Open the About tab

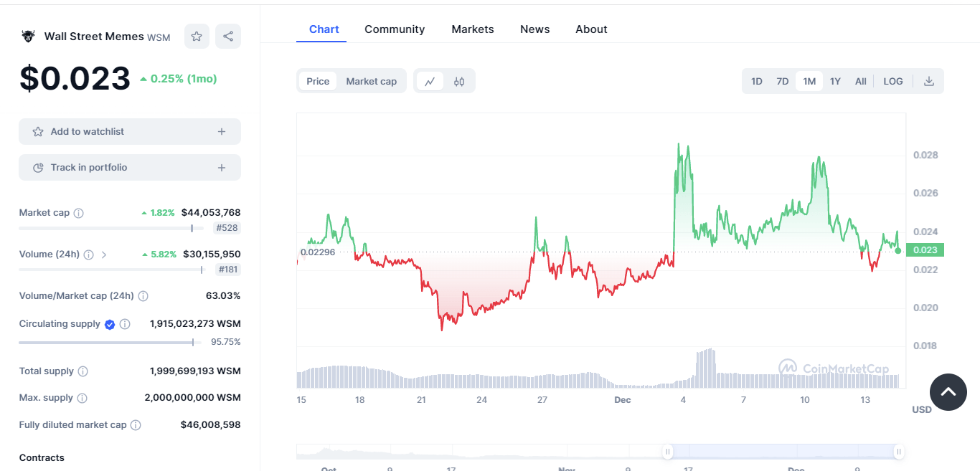point(591,29)
